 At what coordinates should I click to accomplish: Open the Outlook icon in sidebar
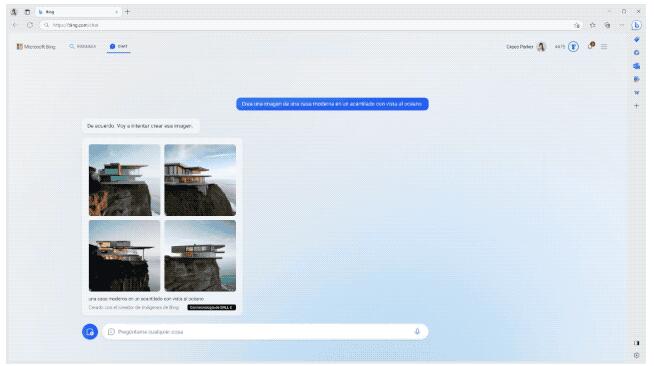coord(636,66)
